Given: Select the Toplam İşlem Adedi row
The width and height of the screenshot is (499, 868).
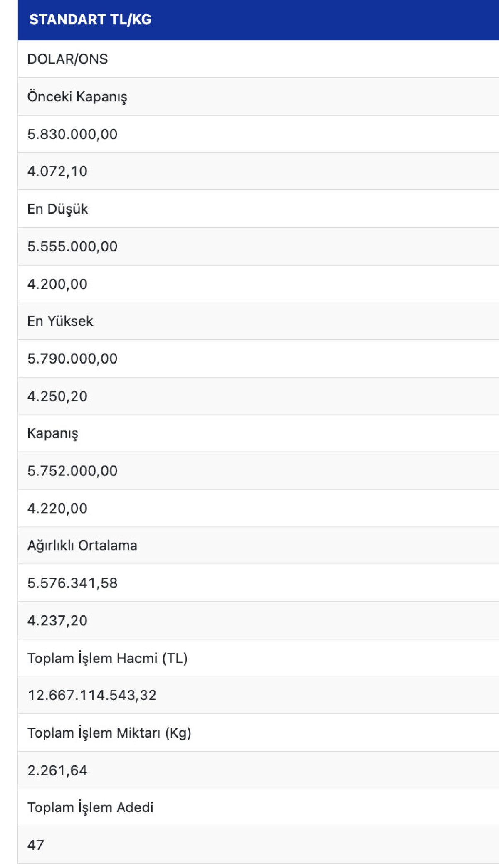Looking at the screenshot, I should 90,807.
